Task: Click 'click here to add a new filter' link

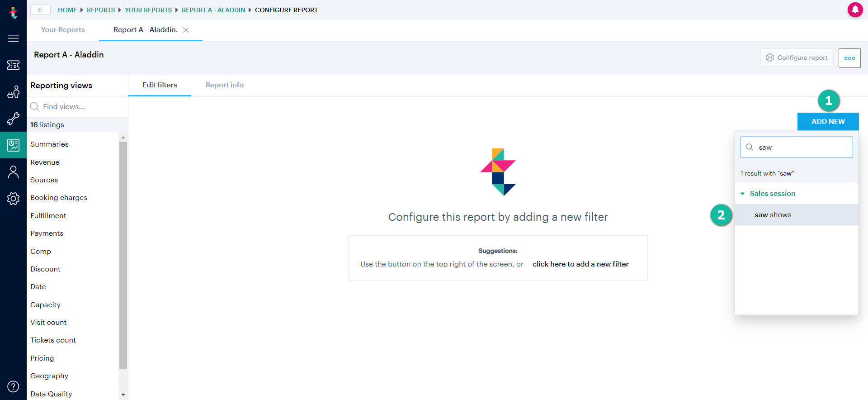Action: [x=580, y=264]
